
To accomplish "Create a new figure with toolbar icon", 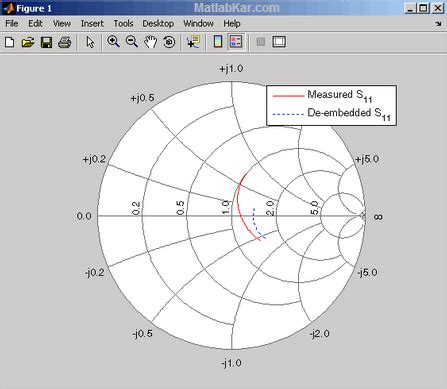I will [x=10, y=42].
